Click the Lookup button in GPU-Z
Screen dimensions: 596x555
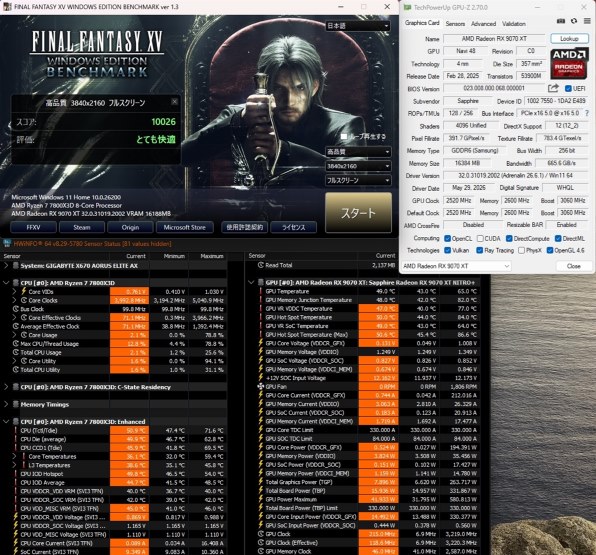click(569, 38)
